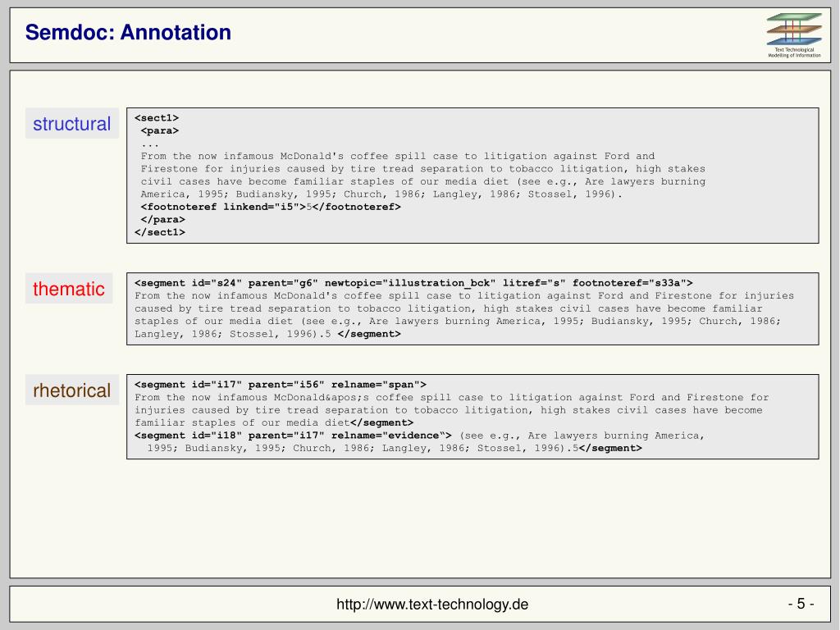Click the footnoteref linkend="i5" line
Viewport: 840px width, 630px height.
pos(271,207)
